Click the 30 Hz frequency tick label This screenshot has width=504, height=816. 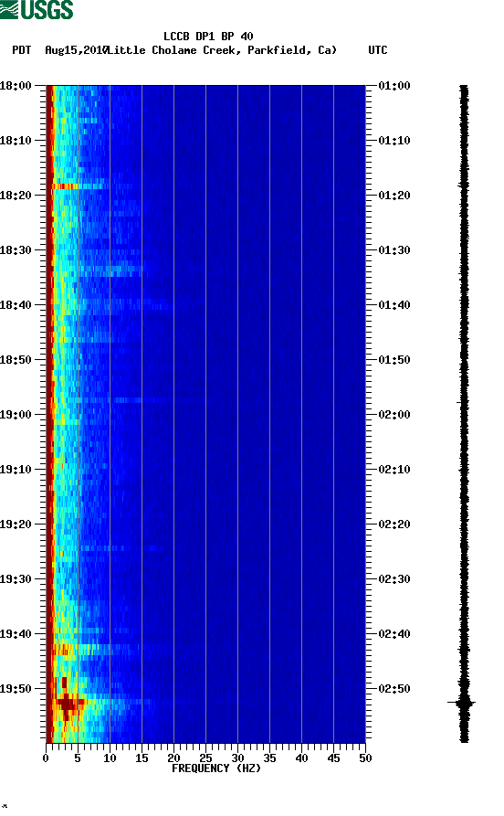click(237, 758)
